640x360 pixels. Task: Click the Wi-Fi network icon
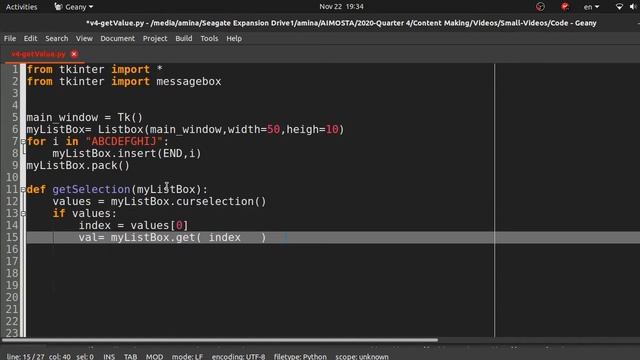(x=619, y=7)
